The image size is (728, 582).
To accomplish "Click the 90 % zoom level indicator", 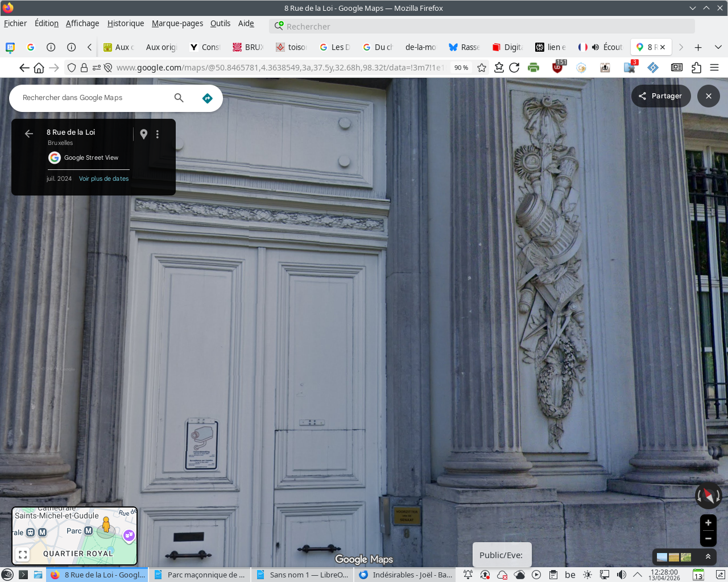I will [461, 68].
